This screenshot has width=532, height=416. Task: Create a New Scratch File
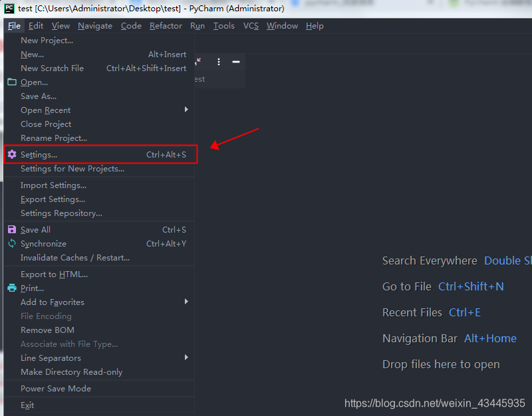(99, 68)
